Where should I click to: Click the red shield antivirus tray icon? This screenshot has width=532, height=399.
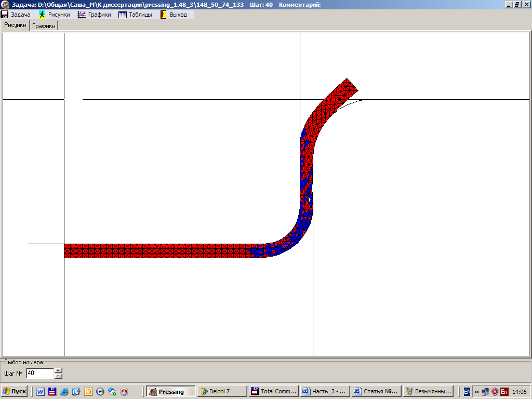pyautogui.click(x=495, y=392)
